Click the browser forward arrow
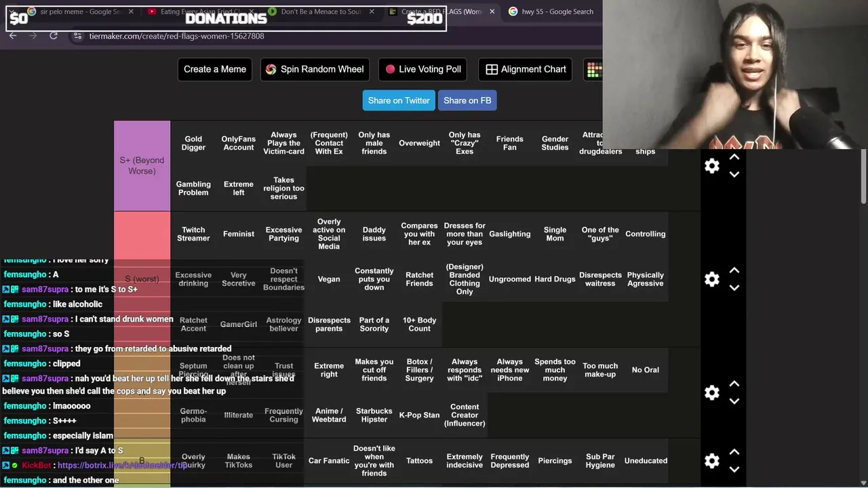 pos(33,36)
